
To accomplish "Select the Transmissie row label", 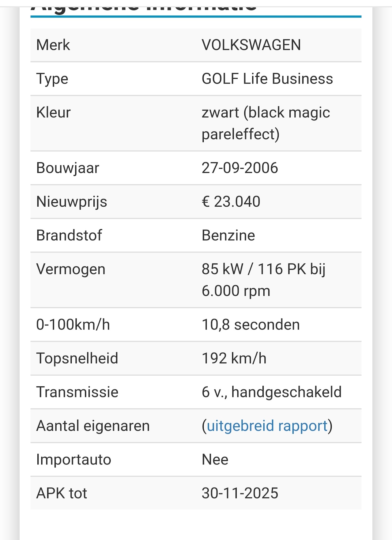I will pos(77,392).
